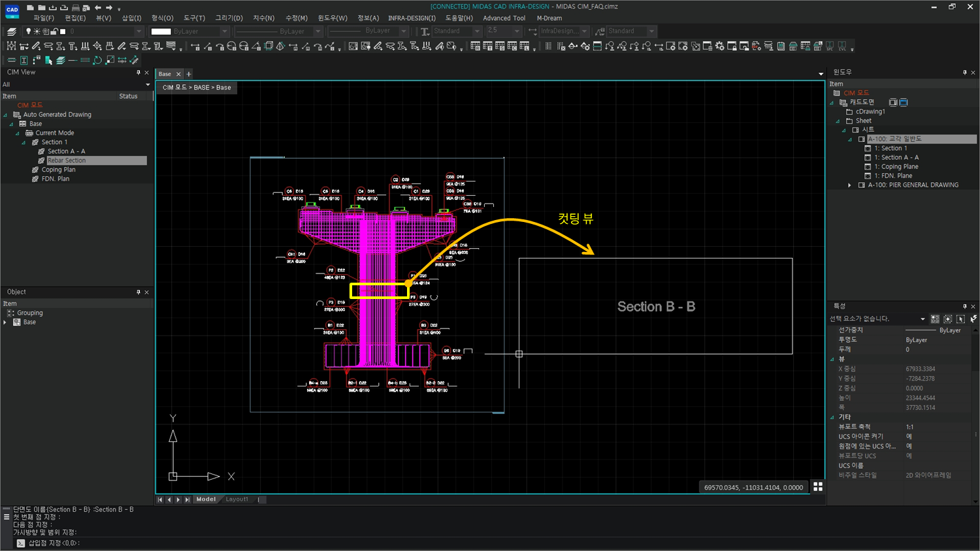Pin the CIM View panel
Screen dimensions: 980x551
[138, 72]
